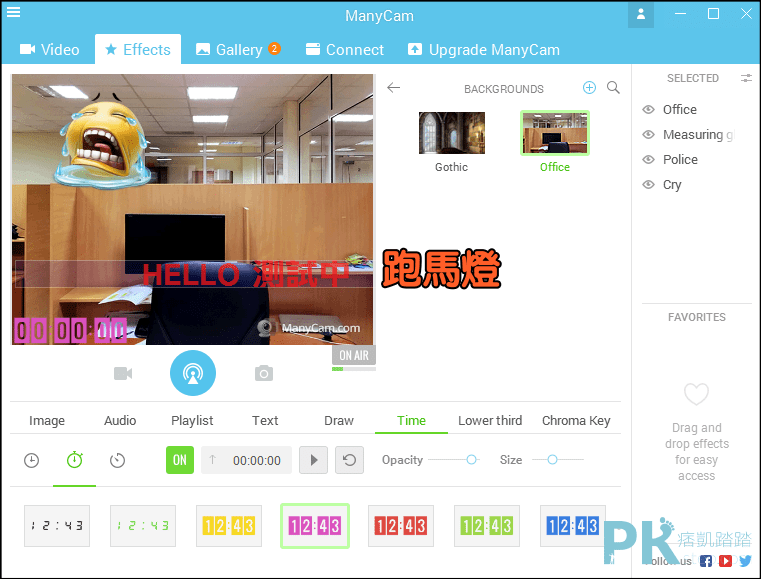Viewport: 761px width, 579px height.
Task: Toggle visibility of Cry effect
Action: (x=648, y=184)
